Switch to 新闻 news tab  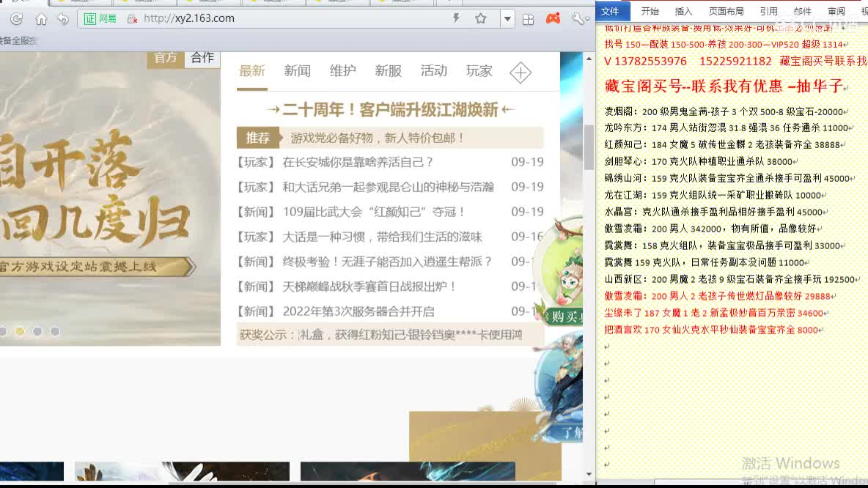click(297, 71)
